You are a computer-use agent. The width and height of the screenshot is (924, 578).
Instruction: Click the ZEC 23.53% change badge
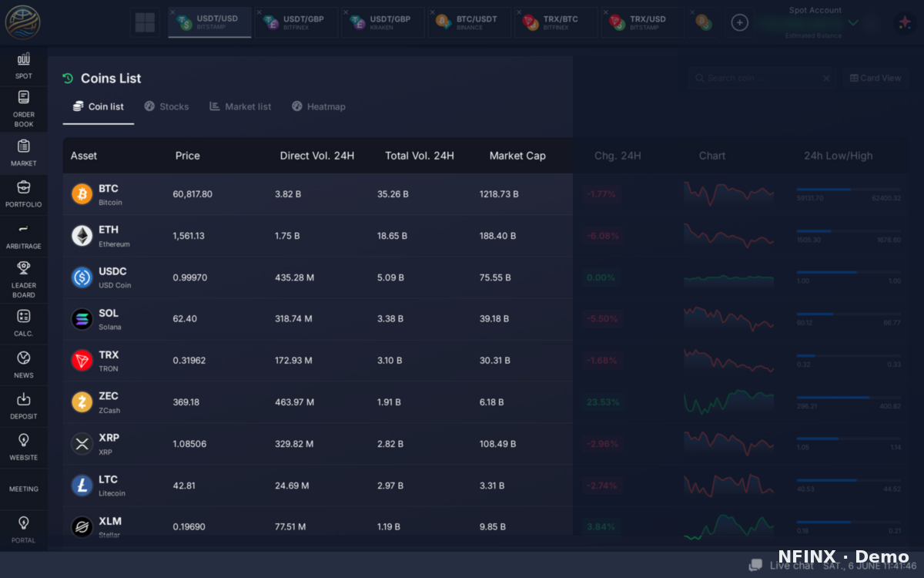601,402
